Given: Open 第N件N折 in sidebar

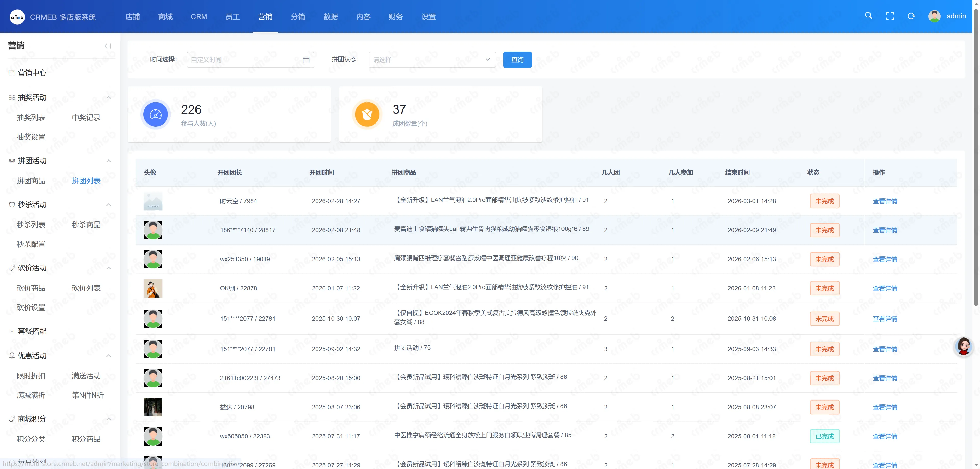Looking at the screenshot, I should (x=88, y=395).
